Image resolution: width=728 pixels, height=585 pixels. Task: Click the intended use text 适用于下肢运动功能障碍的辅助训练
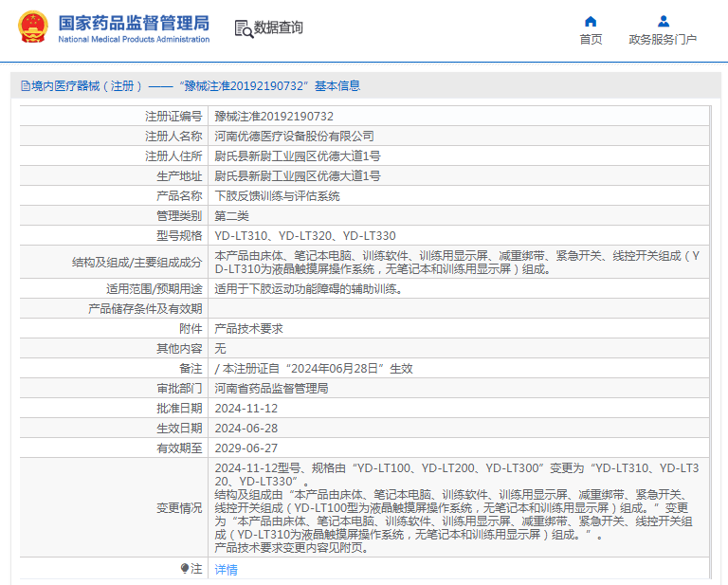(308, 289)
